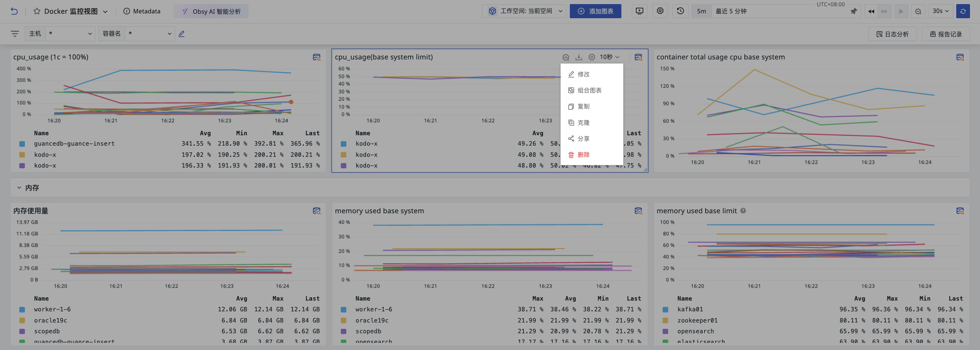Click the refresh button at top right
The height and width of the screenshot is (350, 980).
click(x=963, y=11)
